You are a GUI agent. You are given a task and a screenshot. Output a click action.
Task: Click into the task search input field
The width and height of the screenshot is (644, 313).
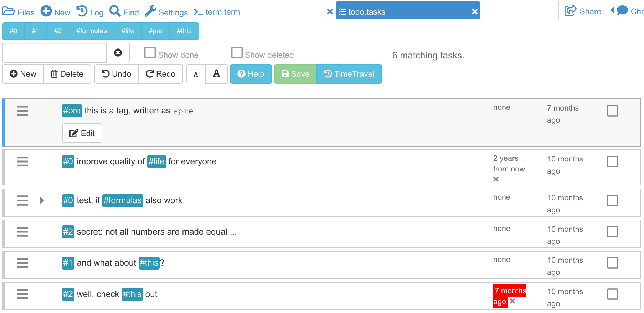coord(55,53)
